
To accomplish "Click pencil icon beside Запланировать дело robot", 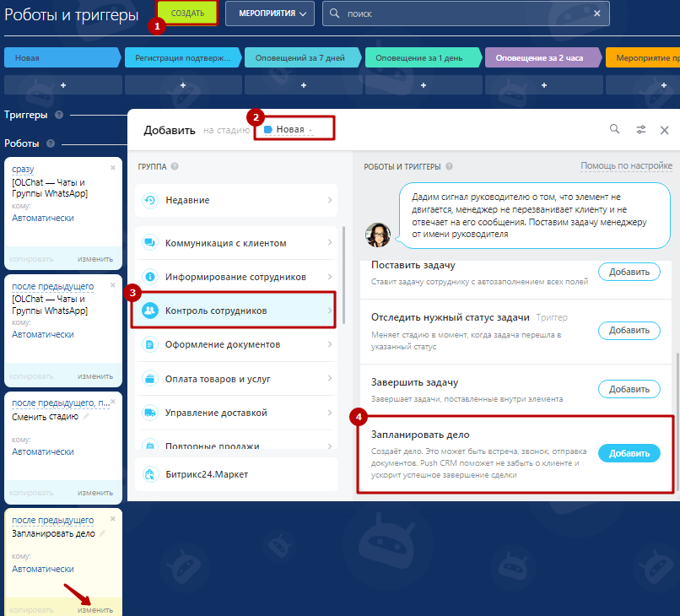I will (x=103, y=533).
